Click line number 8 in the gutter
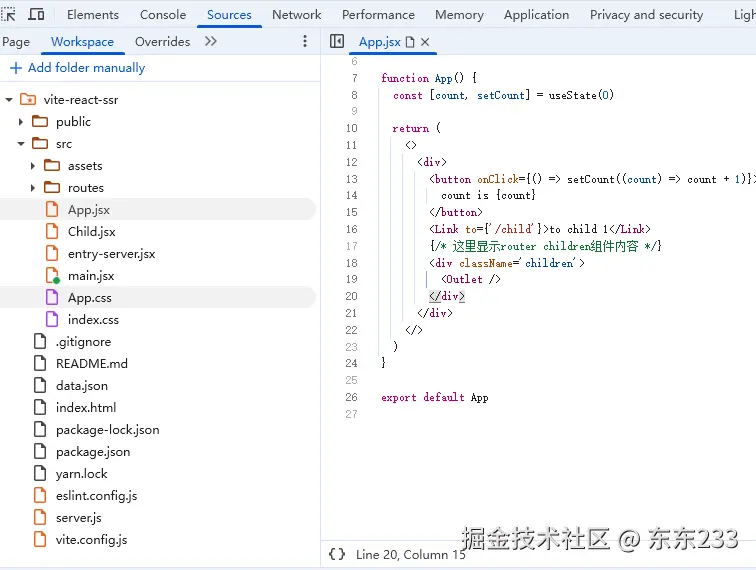 (x=354, y=95)
